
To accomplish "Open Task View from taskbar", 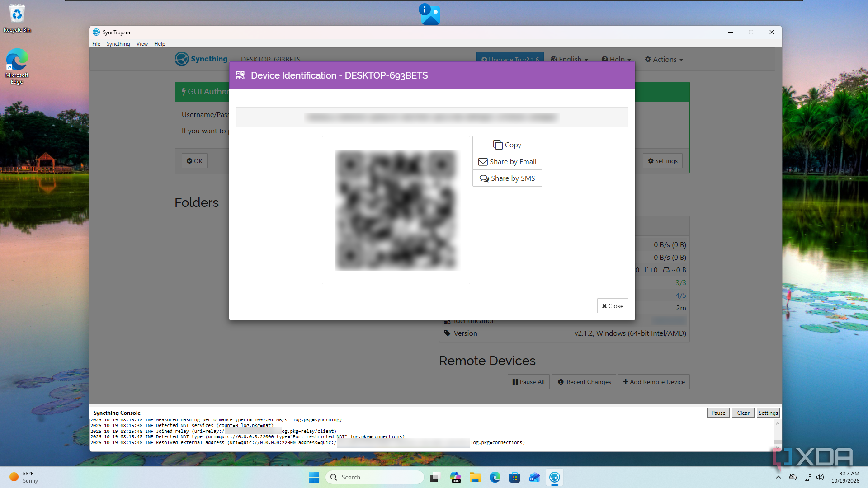I will coord(434,477).
